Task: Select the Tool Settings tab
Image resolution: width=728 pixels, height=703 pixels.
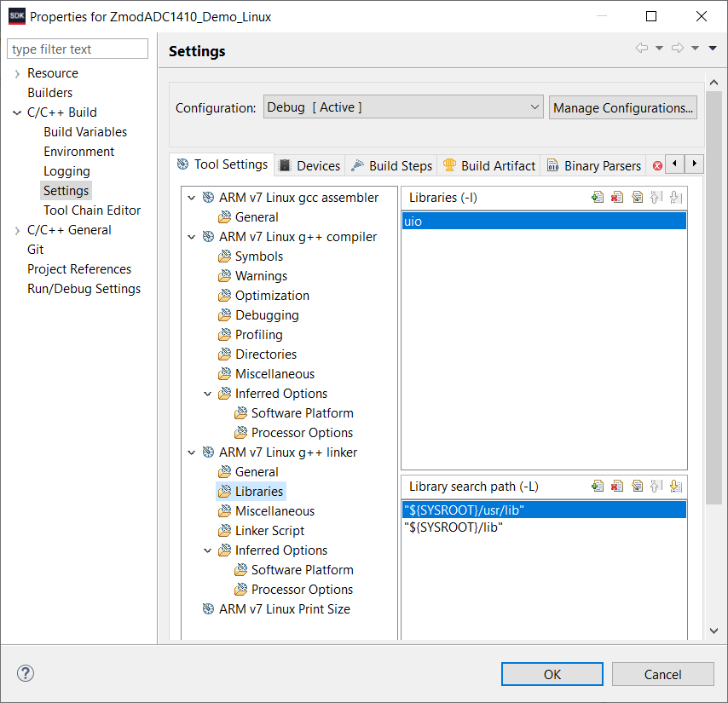Action: [222, 164]
